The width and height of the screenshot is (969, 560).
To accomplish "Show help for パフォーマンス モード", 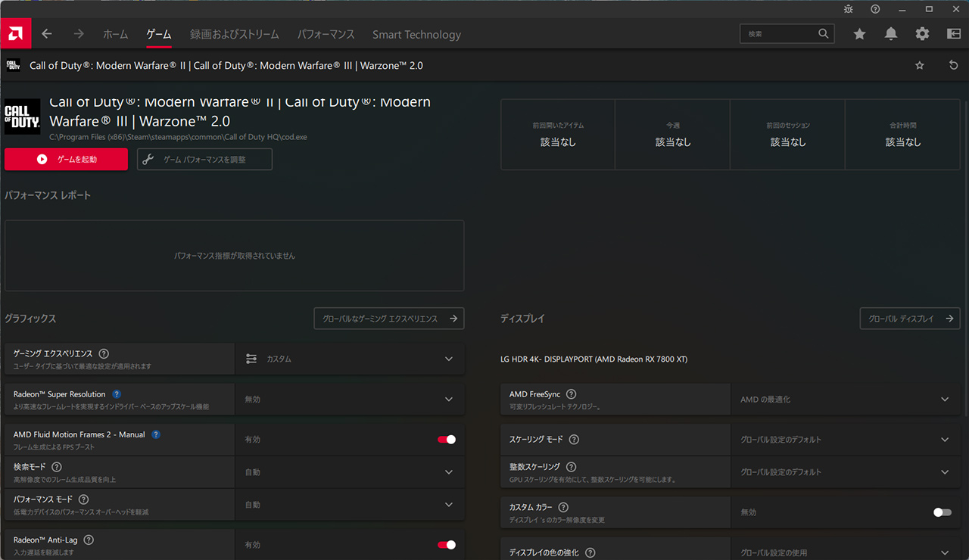I will pos(84,499).
